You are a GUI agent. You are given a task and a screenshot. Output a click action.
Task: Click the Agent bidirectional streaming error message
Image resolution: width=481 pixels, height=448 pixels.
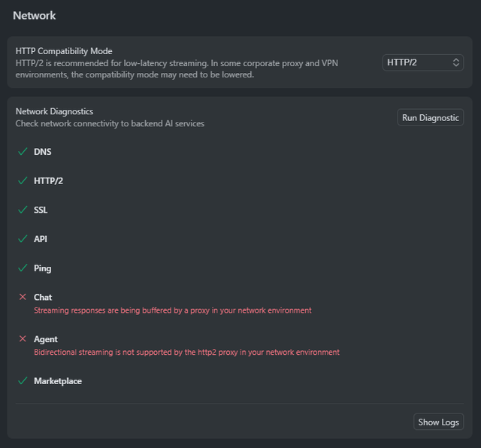pos(186,352)
